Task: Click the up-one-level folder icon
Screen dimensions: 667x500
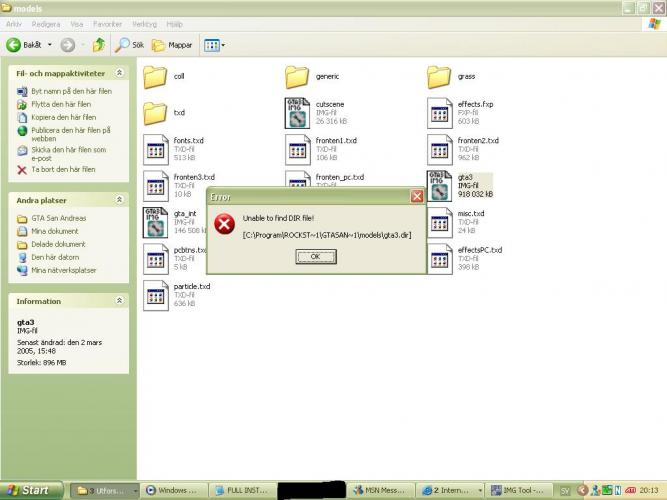Action: 99,45
